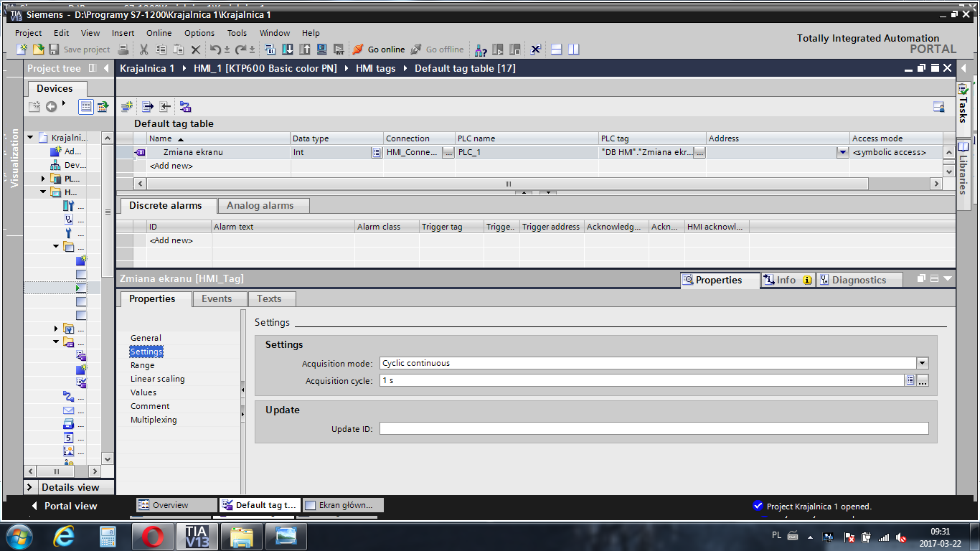Click the Compile toolbar icon
980x551 pixels.
coord(270,50)
